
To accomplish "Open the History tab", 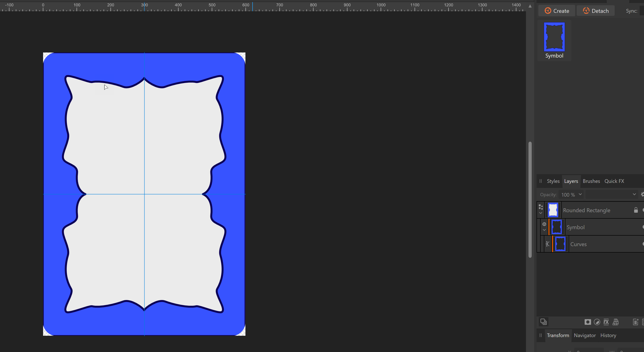I will (608, 335).
